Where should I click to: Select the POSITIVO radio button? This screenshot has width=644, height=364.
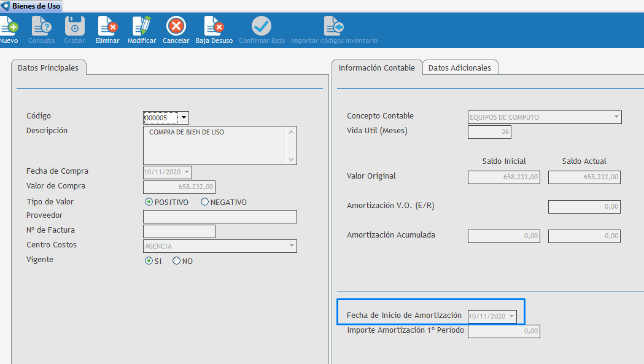(x=149, y=202)
